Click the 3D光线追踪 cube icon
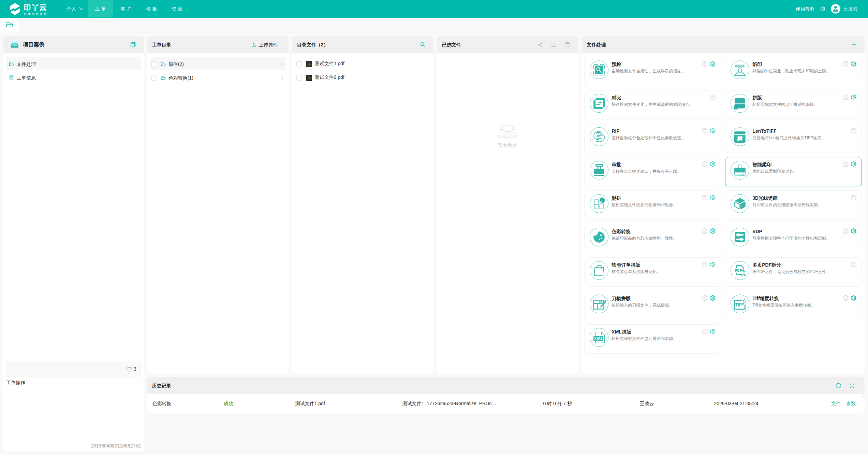Screen dimensions: 868x455 [x=739, y=203]
